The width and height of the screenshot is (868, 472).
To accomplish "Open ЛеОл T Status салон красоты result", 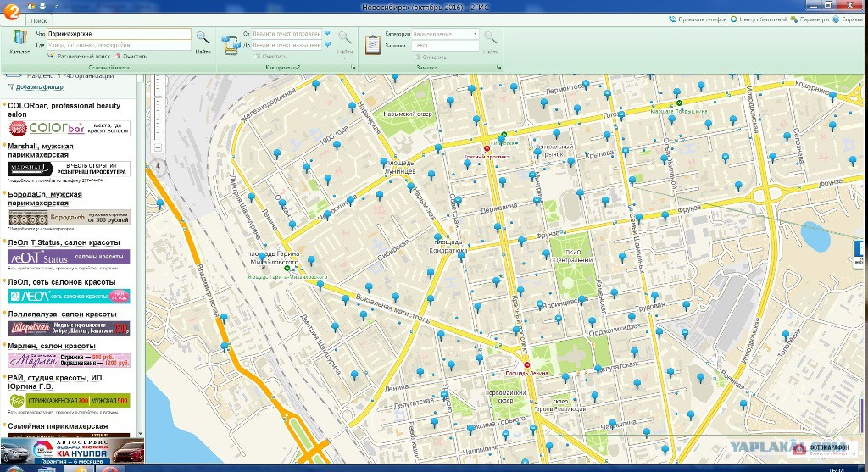I will coord(64,242).
